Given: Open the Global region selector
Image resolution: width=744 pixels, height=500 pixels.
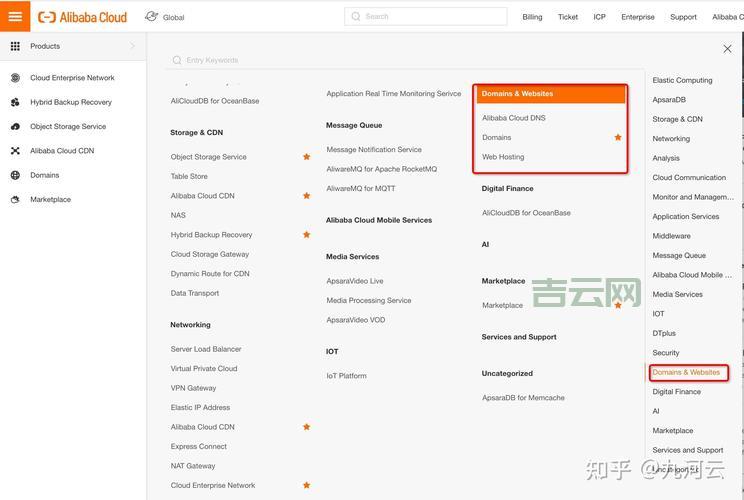Looking at the screenshot, I should click(x=165, y=17).
